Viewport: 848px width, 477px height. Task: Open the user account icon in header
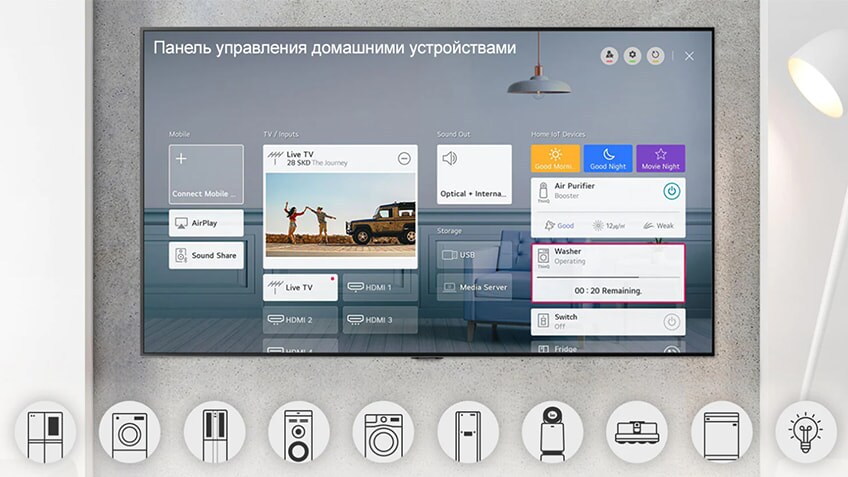[608, 56]
